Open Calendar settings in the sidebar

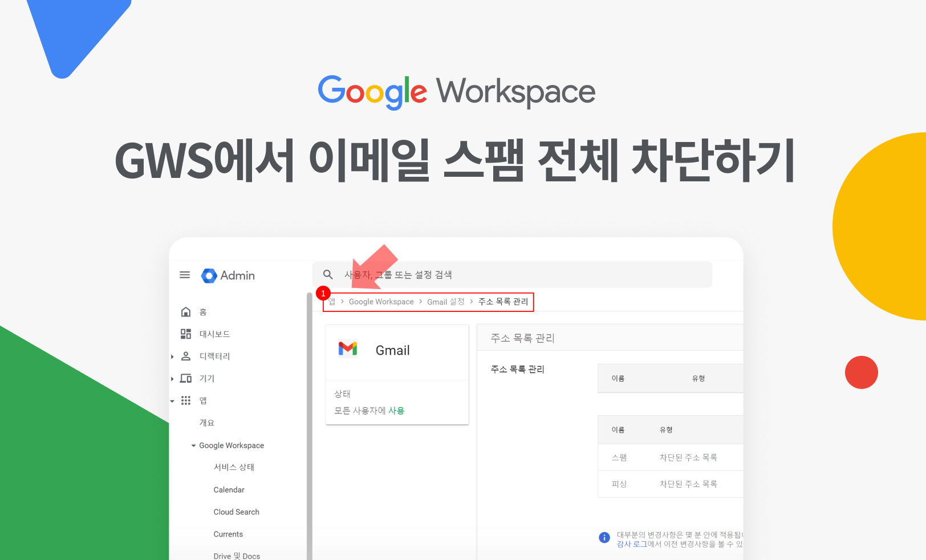[229, 490]
